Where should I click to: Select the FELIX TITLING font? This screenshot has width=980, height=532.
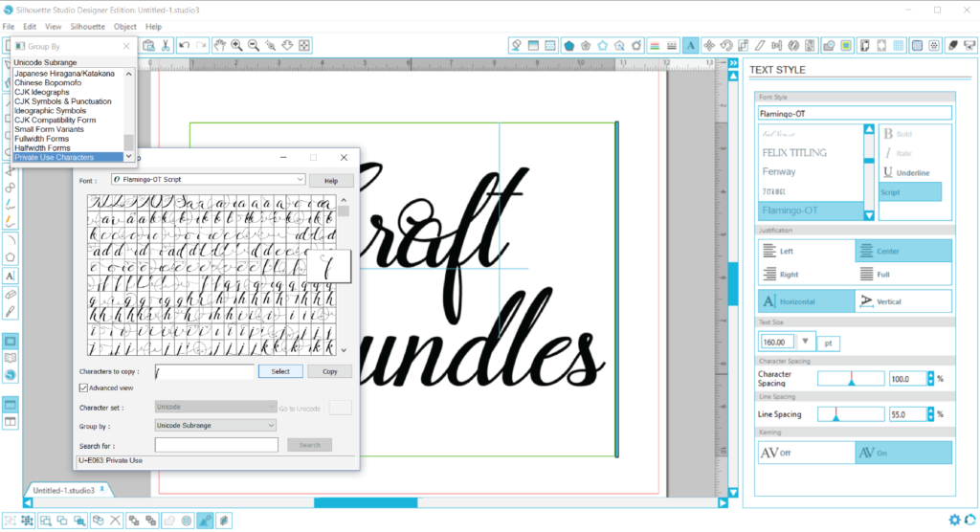click(x=794, y=152)
